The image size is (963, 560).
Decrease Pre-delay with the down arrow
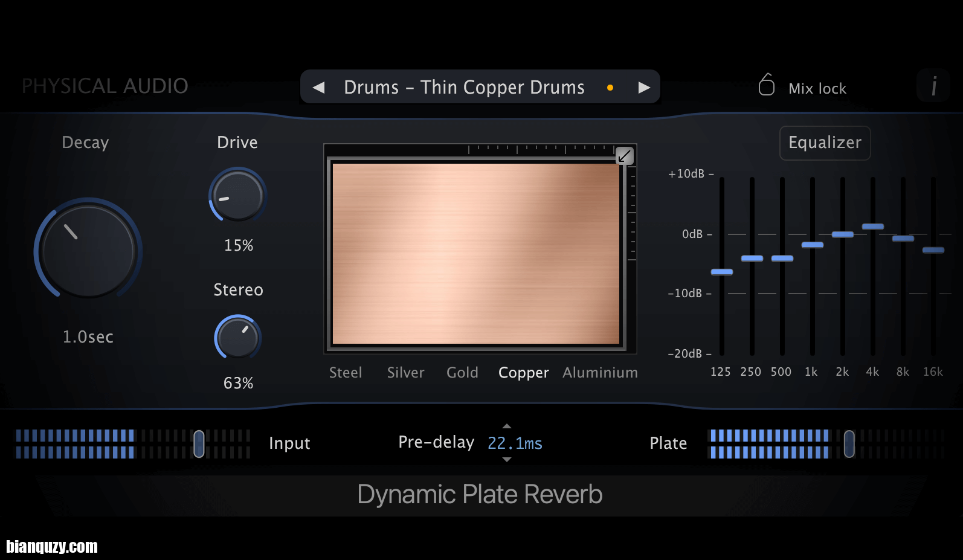(507, 460)
